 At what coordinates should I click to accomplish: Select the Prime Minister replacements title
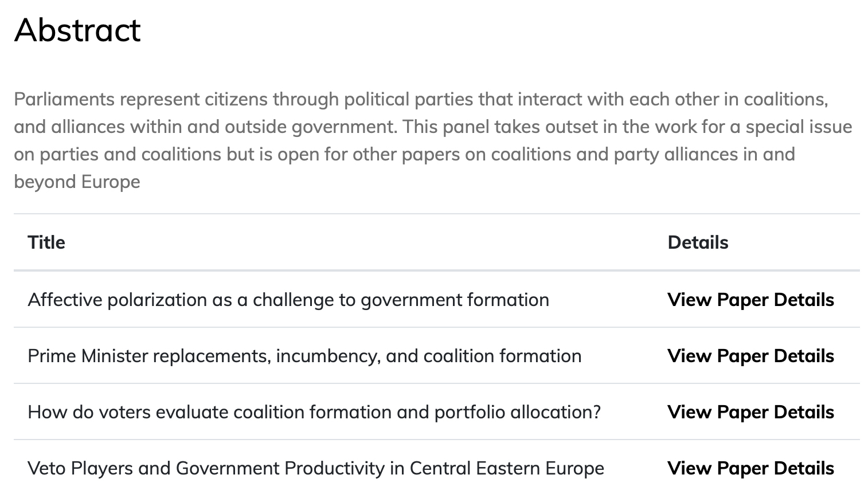click(x=304, y=356)
